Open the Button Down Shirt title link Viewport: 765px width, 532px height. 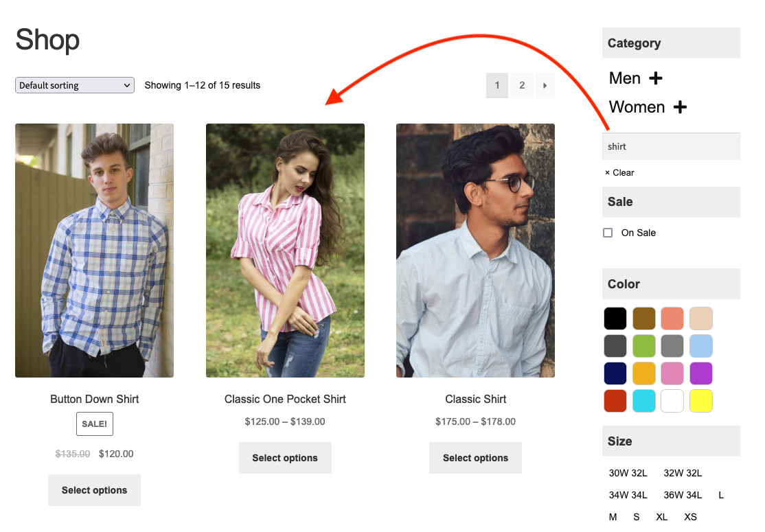pos(94,399)
